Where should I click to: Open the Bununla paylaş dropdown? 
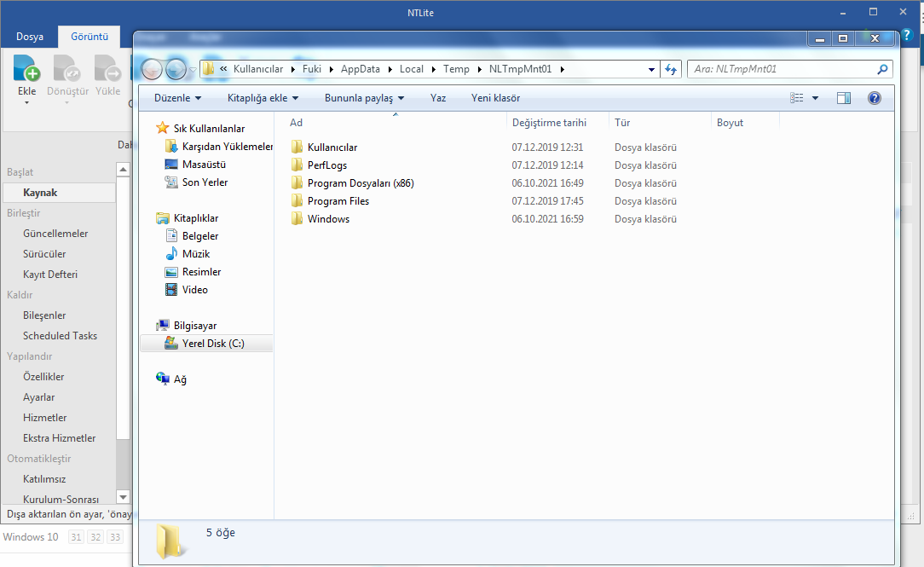(x=364, y=98)
